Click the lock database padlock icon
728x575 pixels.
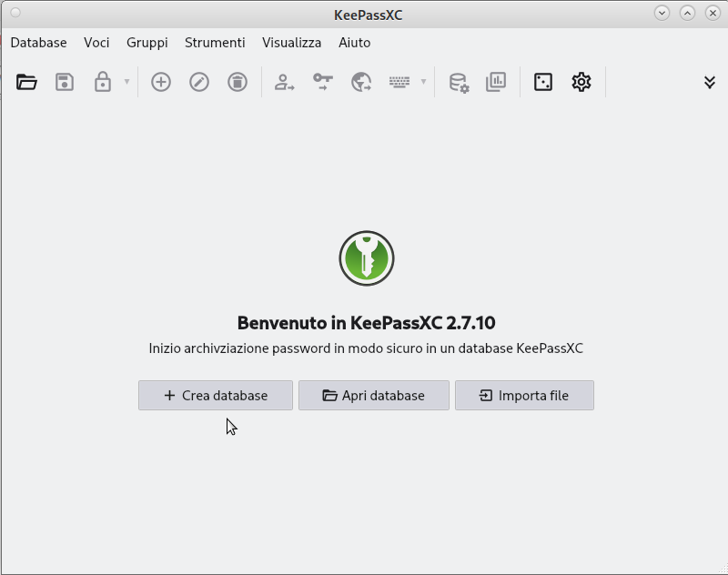click(x=103, y=82)
